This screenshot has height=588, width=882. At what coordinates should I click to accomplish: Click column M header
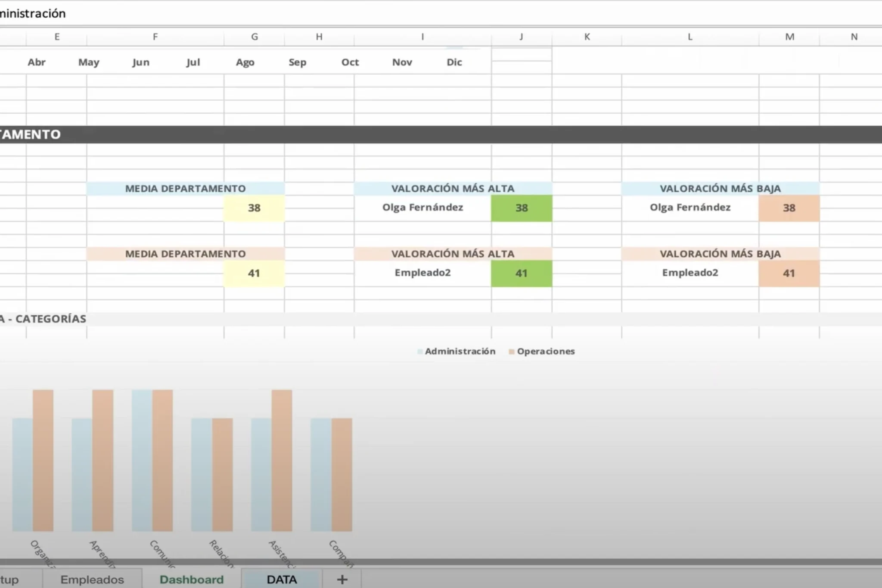click(x=789, y=37)
